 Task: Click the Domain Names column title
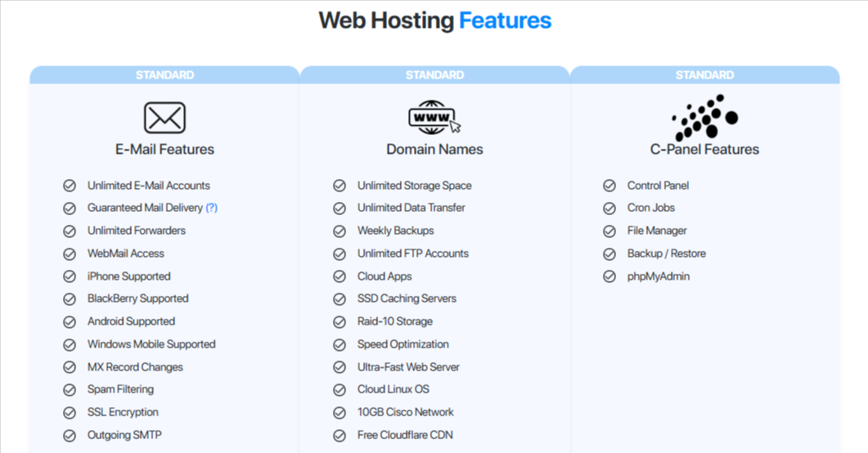434,150
